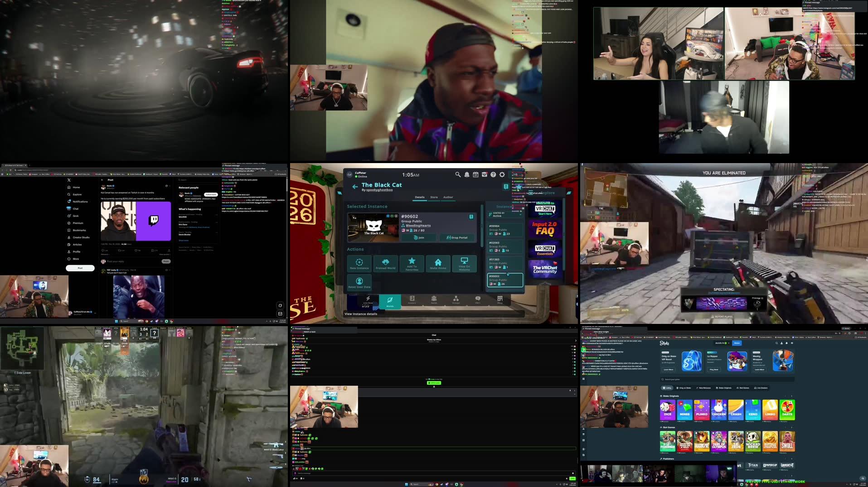The width and height of the screenshot is (868, 487).
Task: Open the VRChat notifications bell
Action: coord(467,174)
